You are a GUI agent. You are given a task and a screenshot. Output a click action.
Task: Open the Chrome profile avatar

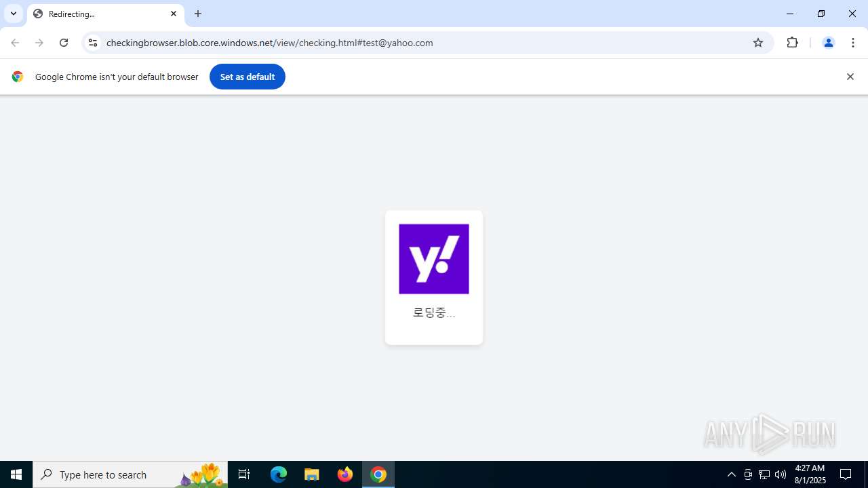point(828,43)
